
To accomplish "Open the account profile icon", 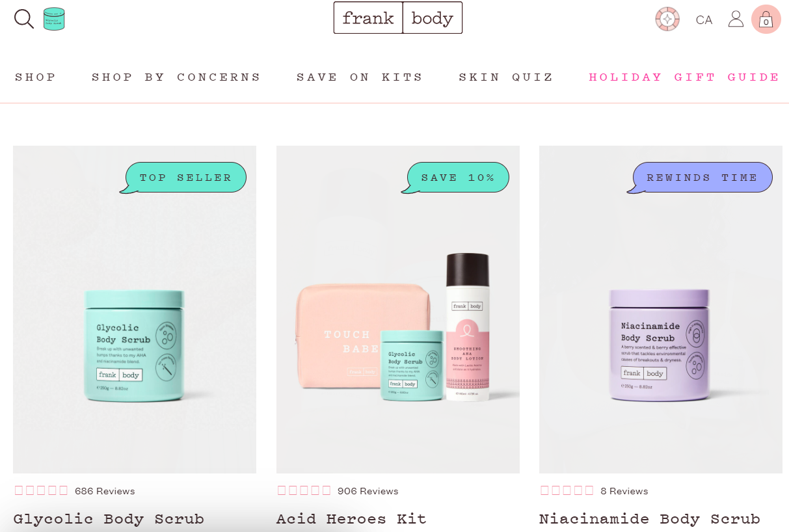I will click(736, 19).
